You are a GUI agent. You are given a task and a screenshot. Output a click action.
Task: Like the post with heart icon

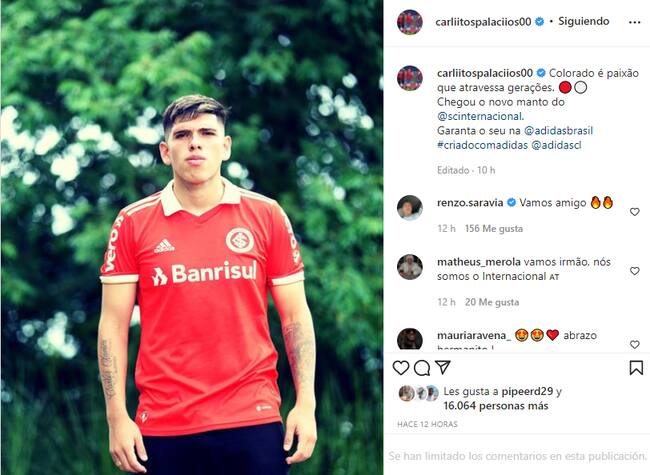click(x=401, y=368)
